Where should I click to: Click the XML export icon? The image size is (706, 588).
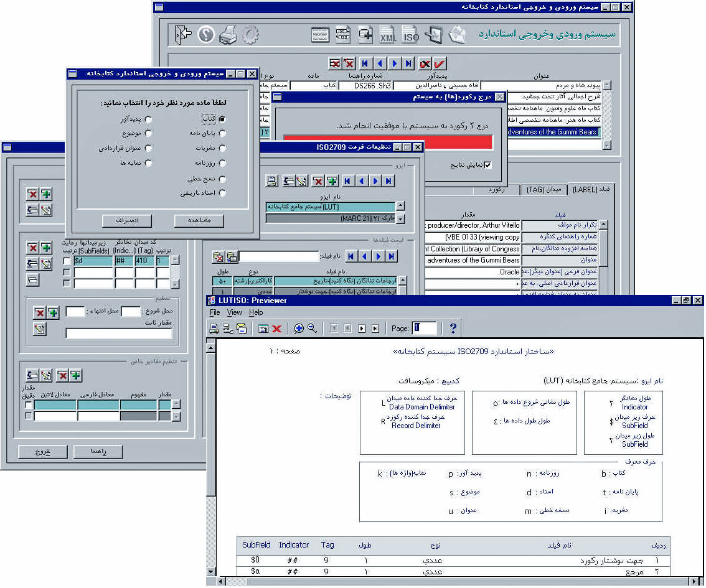(x=387, y=35)
